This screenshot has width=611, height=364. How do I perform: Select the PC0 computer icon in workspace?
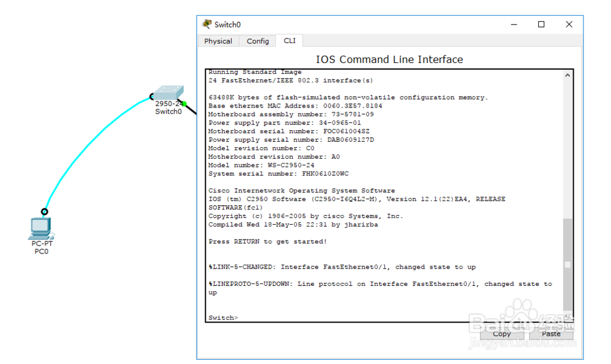point(41,228)
